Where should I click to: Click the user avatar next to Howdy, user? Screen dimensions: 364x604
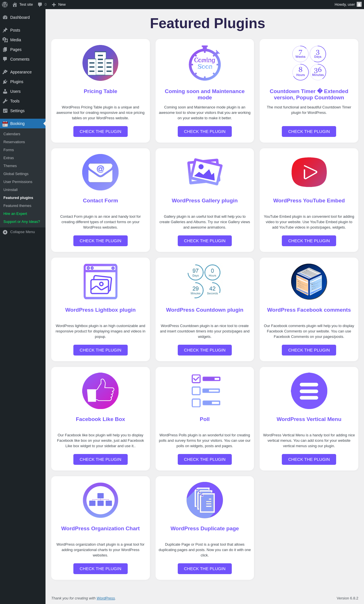coord(359,5)
